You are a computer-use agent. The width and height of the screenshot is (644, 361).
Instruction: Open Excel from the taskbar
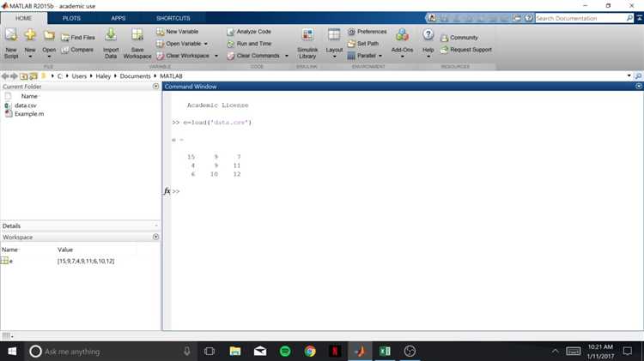click(385, 352)
